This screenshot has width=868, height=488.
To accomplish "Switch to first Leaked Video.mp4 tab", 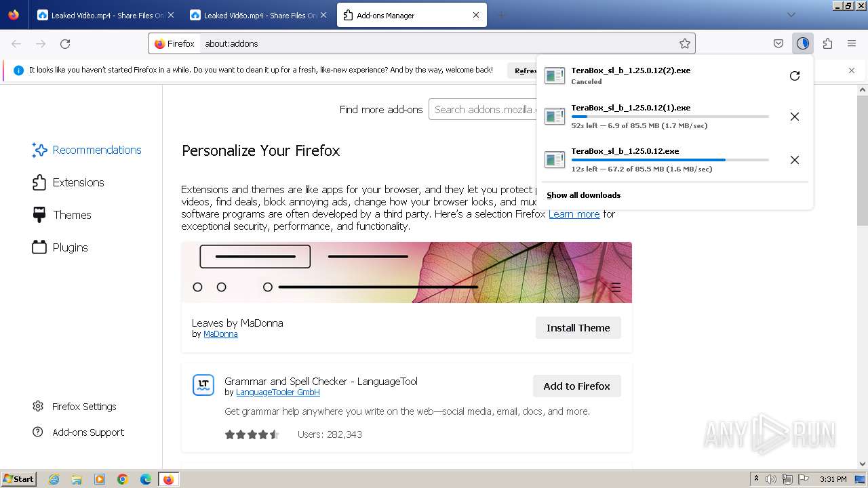I will click(x=105, y=15).
